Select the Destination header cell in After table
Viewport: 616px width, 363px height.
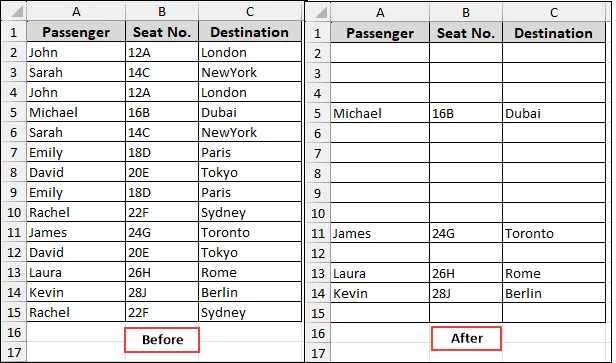pyautogui.click(x=554, y=33)
